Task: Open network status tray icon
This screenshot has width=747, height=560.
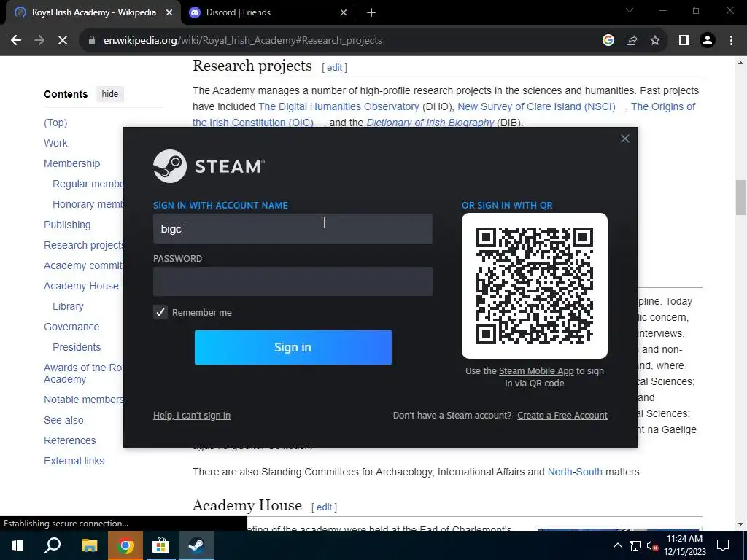Action: (x=635, y=545)
